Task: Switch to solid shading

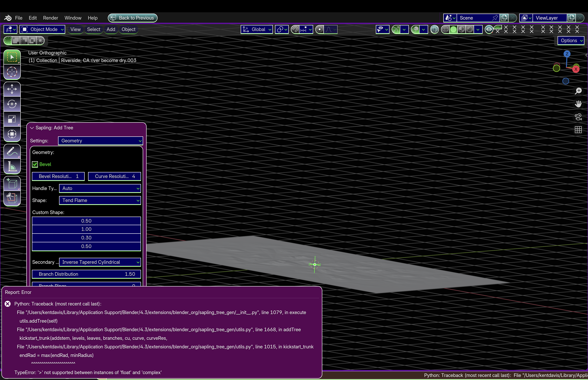Action: coord(453,29)
